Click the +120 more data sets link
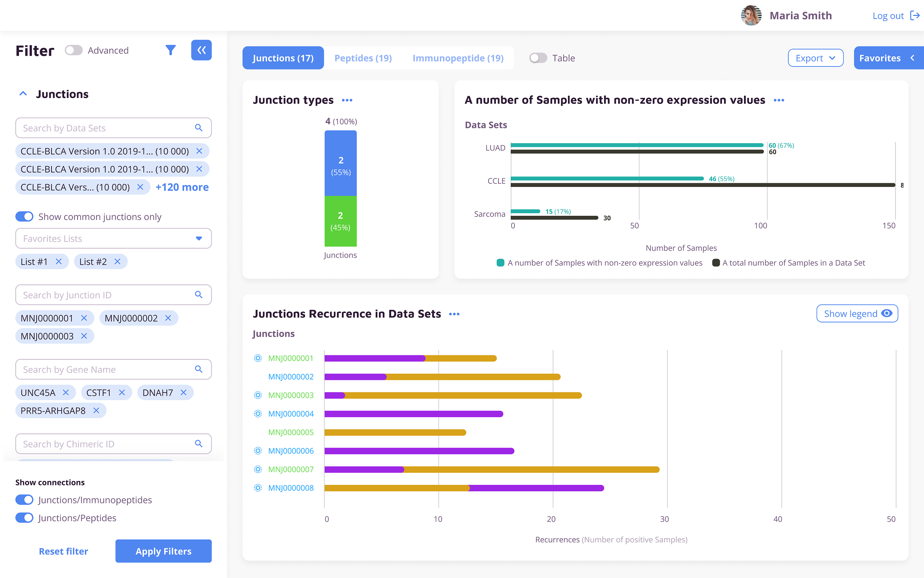This screenshot has width=924, height=578. [182, 187]
